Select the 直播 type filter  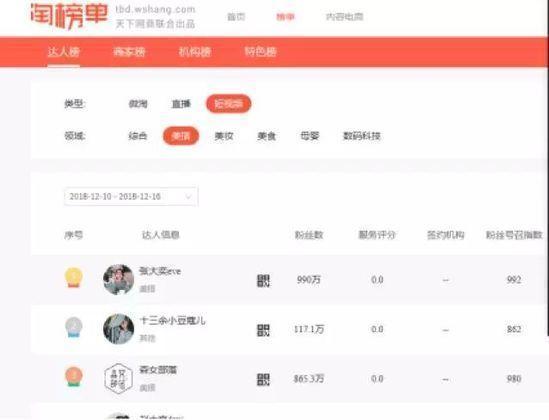coord(181,104)
